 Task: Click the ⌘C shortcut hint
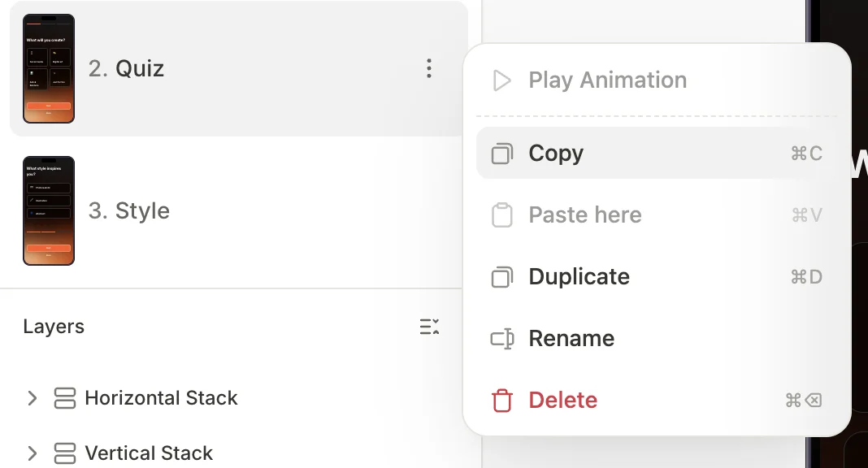pos(806,154)
